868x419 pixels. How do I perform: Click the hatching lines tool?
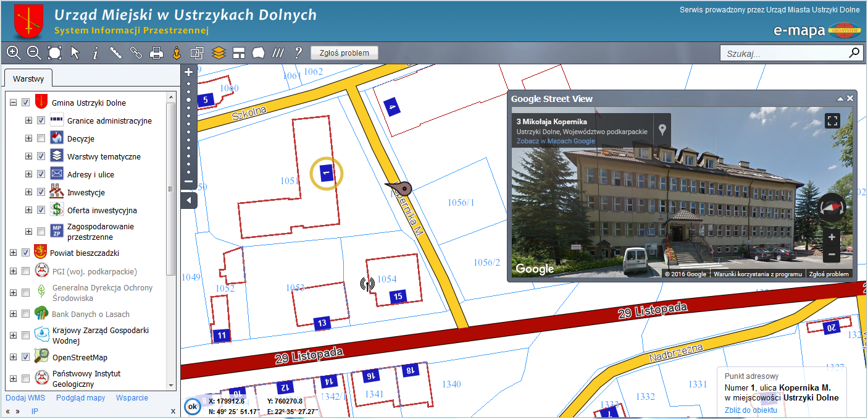pos(278,53)
